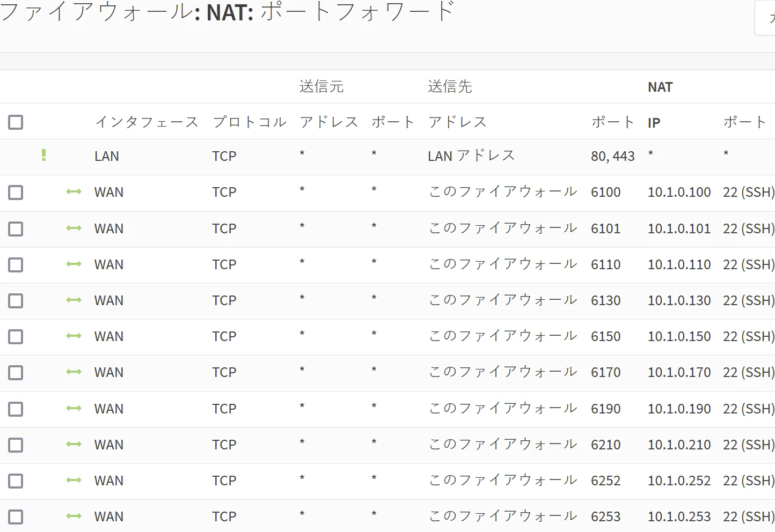Click the 80, 443 port cell
This screenshot has height=532, width=775.
point(612,156)
